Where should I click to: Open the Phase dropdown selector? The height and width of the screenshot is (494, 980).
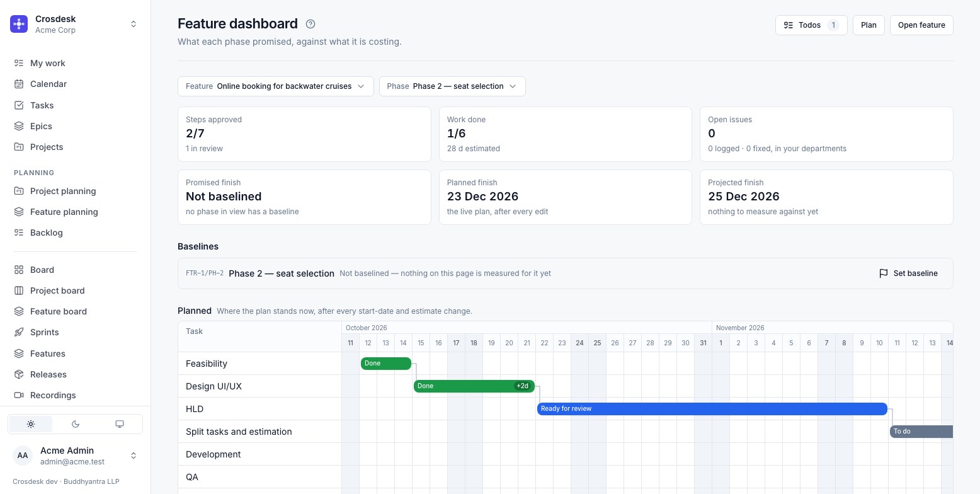pyautogui.click(x=452, y=86)
